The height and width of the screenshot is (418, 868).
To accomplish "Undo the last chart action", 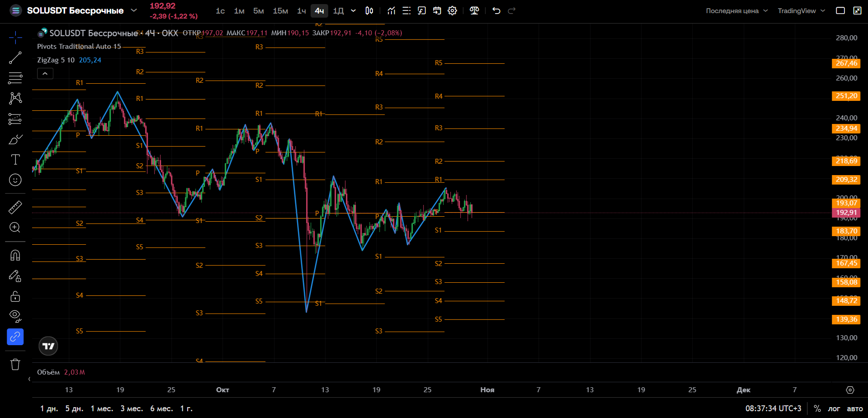I will [496, 10].
